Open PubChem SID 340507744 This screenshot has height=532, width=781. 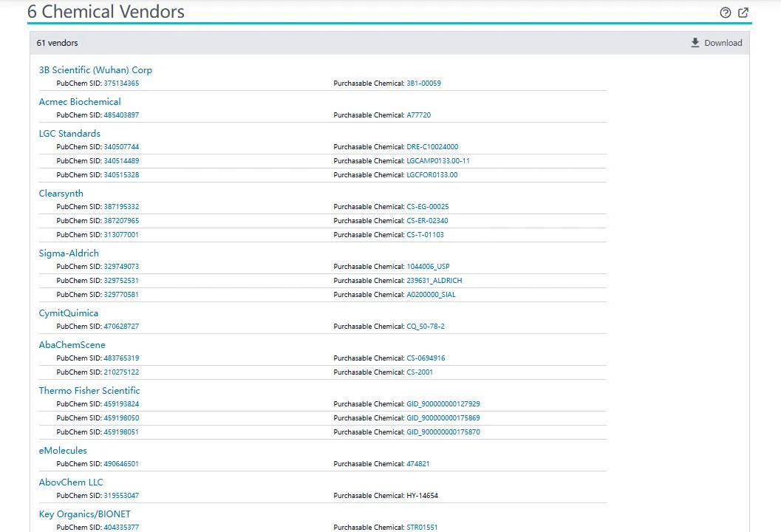[121, 147]
